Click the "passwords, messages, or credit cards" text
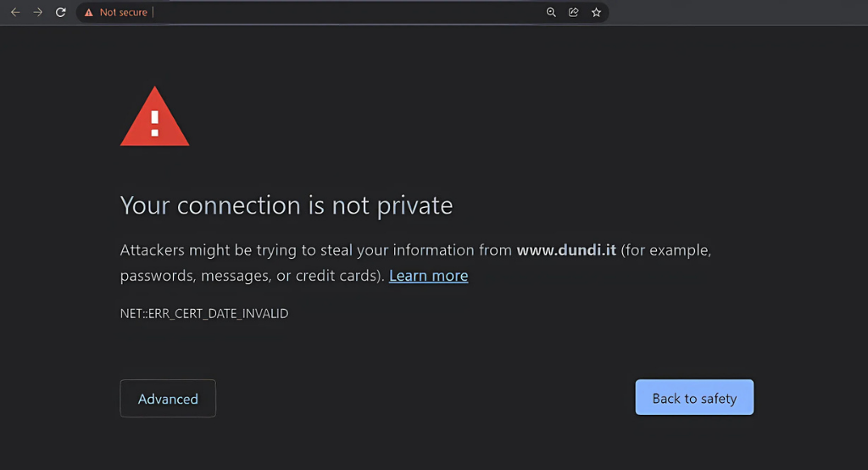868x470 pixels. pyautogui.click(x=252, y=276)
